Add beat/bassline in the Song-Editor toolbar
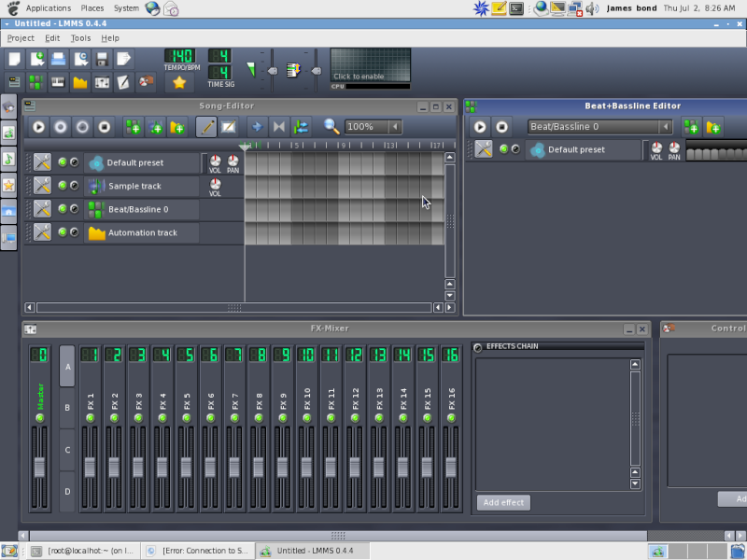The width and height of the screenshot is (747, 560). (134, 127)
